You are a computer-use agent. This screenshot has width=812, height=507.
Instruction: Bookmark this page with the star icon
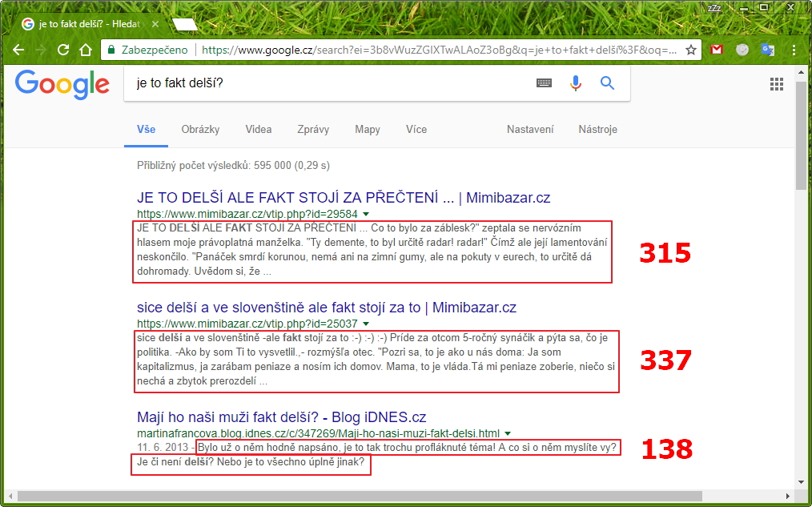[691, 50]
